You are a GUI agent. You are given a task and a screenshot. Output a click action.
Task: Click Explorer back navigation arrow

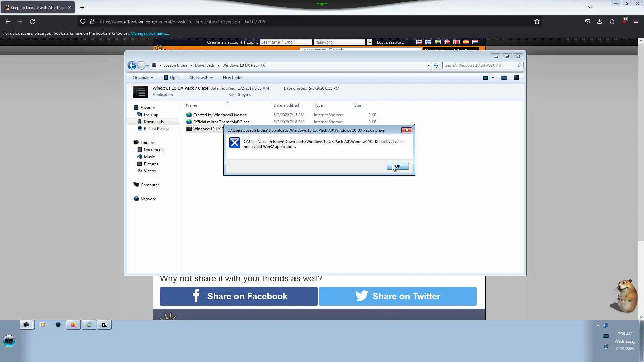[132, 65]
